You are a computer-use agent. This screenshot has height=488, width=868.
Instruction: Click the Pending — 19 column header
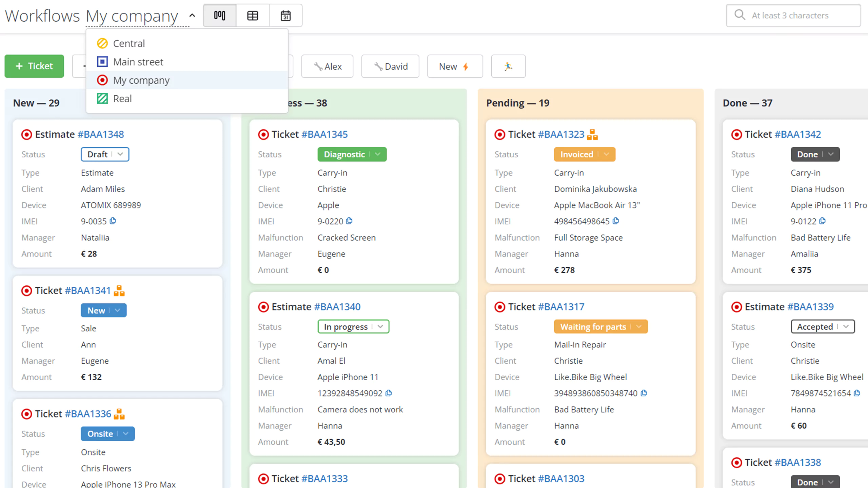[518, 103]
